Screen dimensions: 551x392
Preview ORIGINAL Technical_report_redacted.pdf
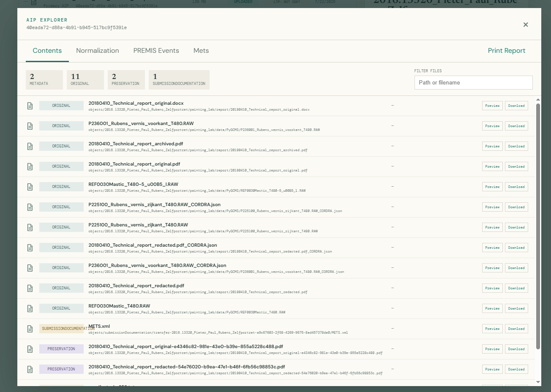492,288
